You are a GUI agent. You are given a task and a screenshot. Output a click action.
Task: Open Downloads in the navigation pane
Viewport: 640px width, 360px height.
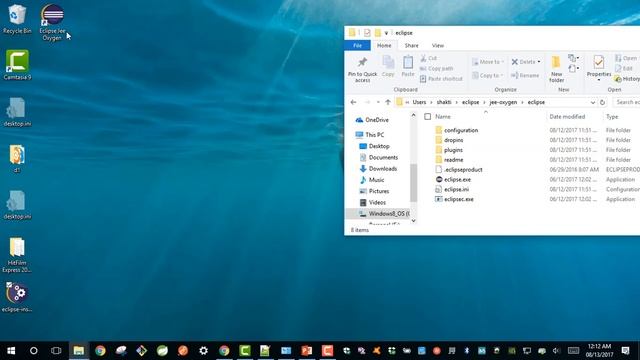[x=378, y=169]
